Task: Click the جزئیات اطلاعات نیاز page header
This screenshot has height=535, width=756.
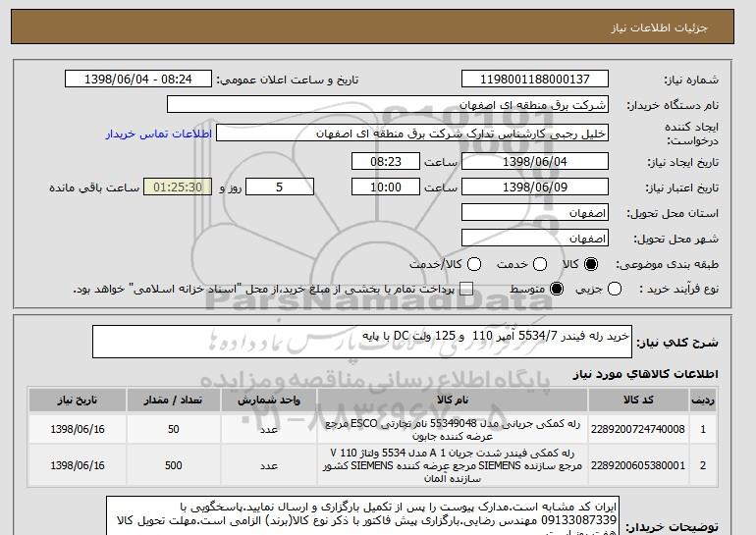Action: pyautogui.click(x=659, y=27)
